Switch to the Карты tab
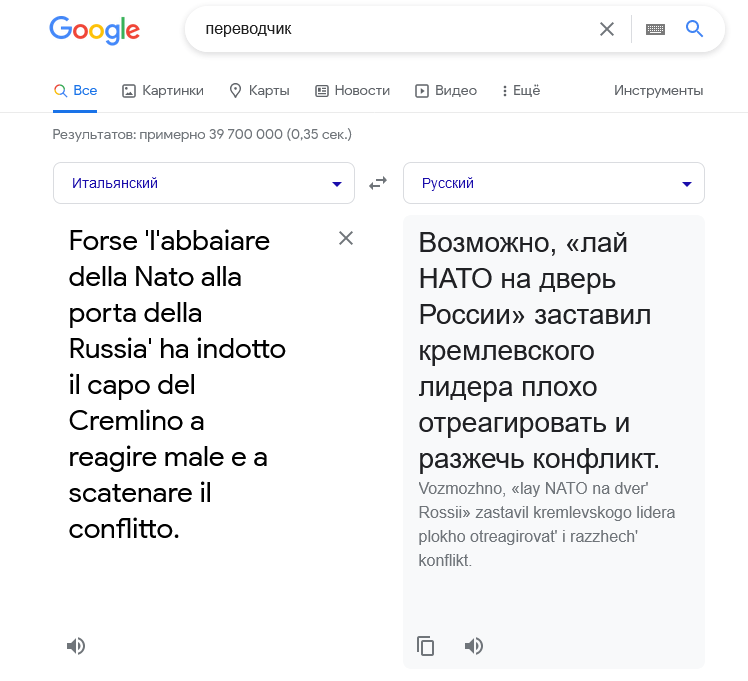 click(x=259, y=90)
